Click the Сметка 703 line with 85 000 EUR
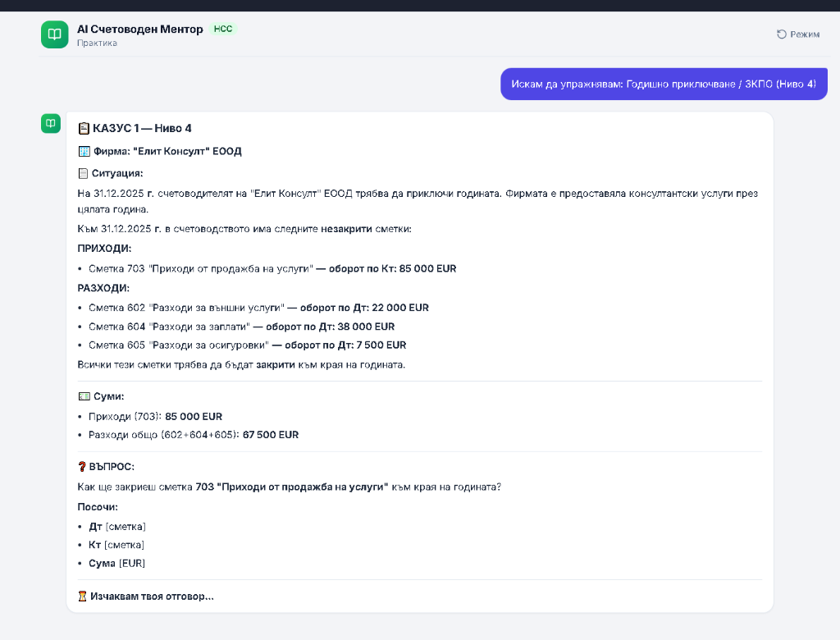The width and height of the screenshot is (840, 640). pos(272,268)
